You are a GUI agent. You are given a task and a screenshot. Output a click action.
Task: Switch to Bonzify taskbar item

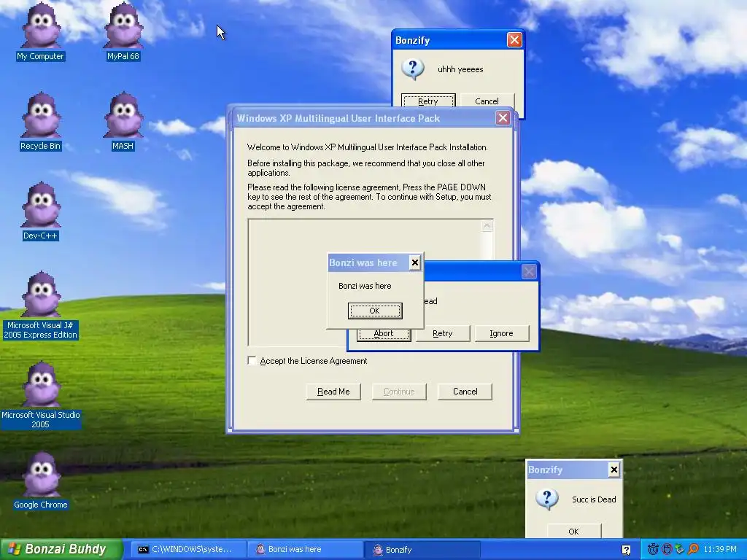422,550
